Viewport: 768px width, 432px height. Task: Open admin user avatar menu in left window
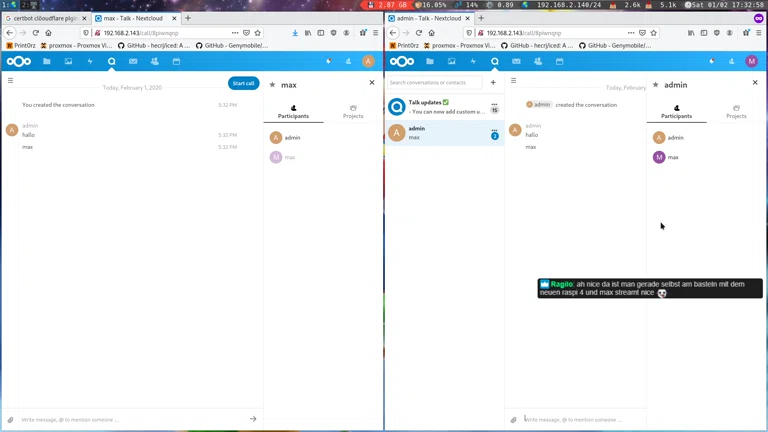click(x=368, y=61)
